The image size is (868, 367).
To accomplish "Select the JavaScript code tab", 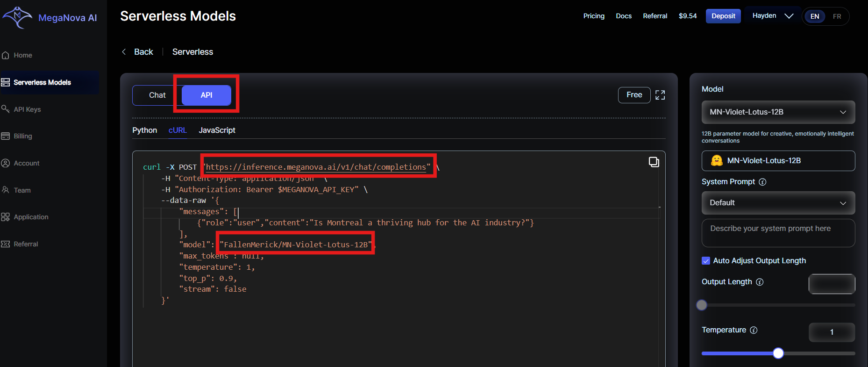I will (217, 130).
